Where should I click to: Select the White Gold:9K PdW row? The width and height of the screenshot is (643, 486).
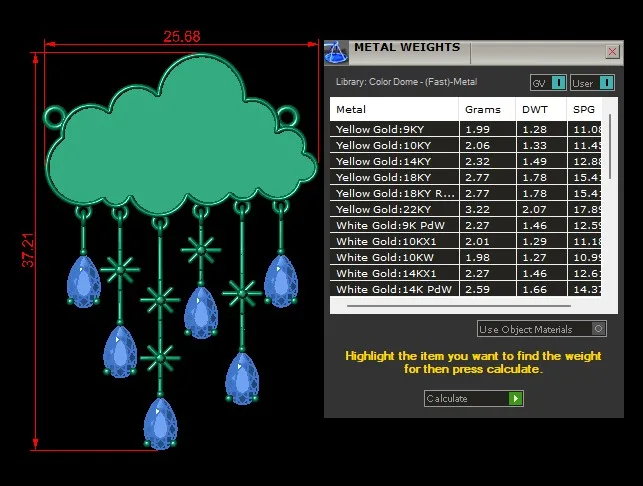[465, 225]
